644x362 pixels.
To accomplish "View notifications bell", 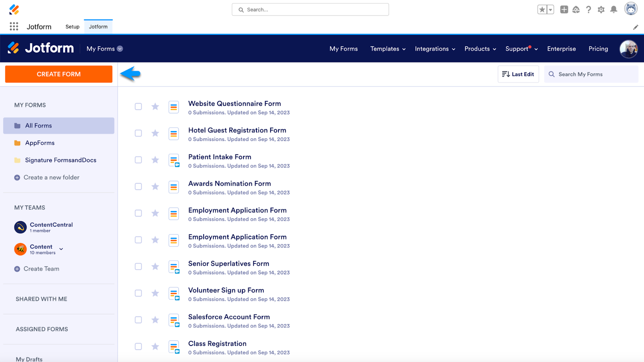I will click(614, 10).
